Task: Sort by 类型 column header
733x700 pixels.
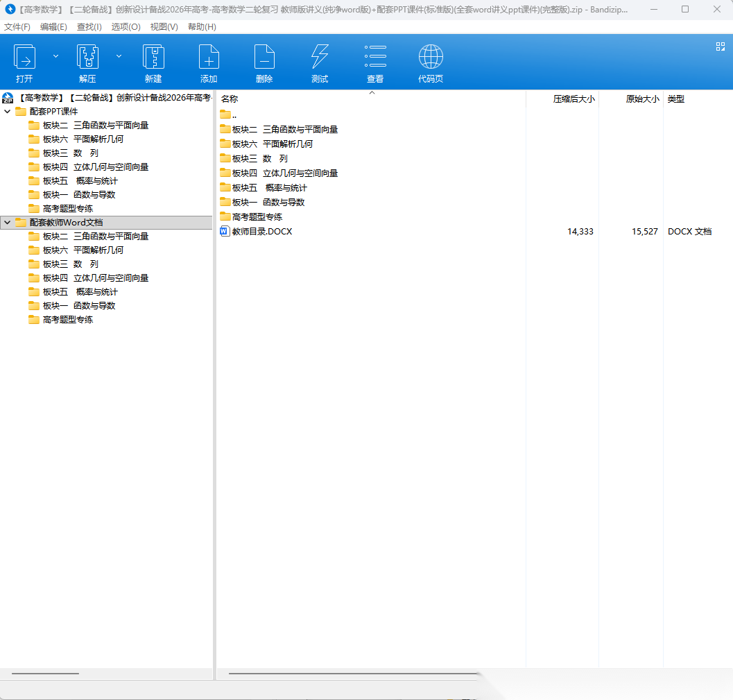Action: click(x=676, y=99)
